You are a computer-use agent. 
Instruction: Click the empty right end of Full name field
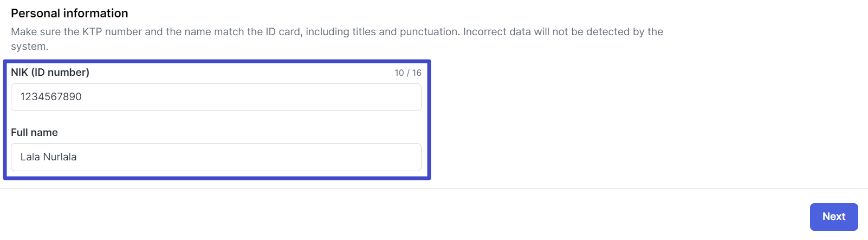pyautogui.click(x=379, y=157)
